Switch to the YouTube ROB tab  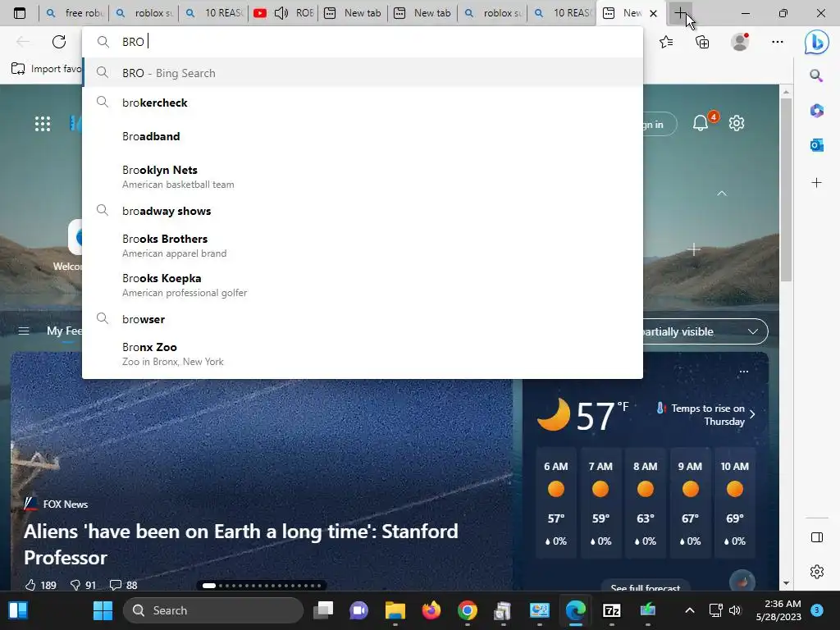[x=284, y=13]
